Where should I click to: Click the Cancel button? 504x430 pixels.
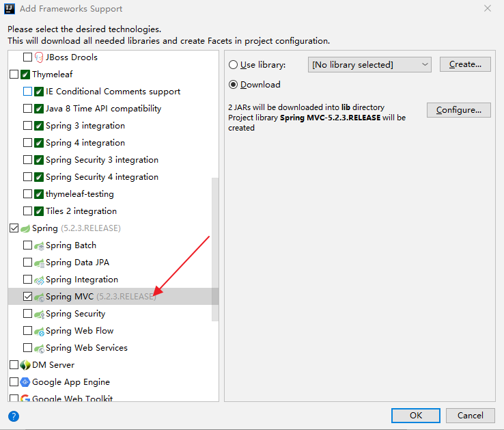(x=471, y=416)
